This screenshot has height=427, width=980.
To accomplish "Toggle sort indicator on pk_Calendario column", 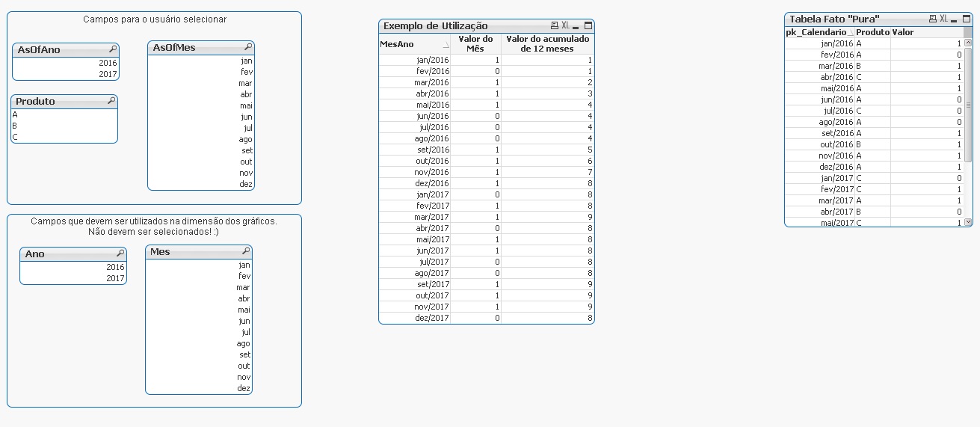I will tap(851, 32).
